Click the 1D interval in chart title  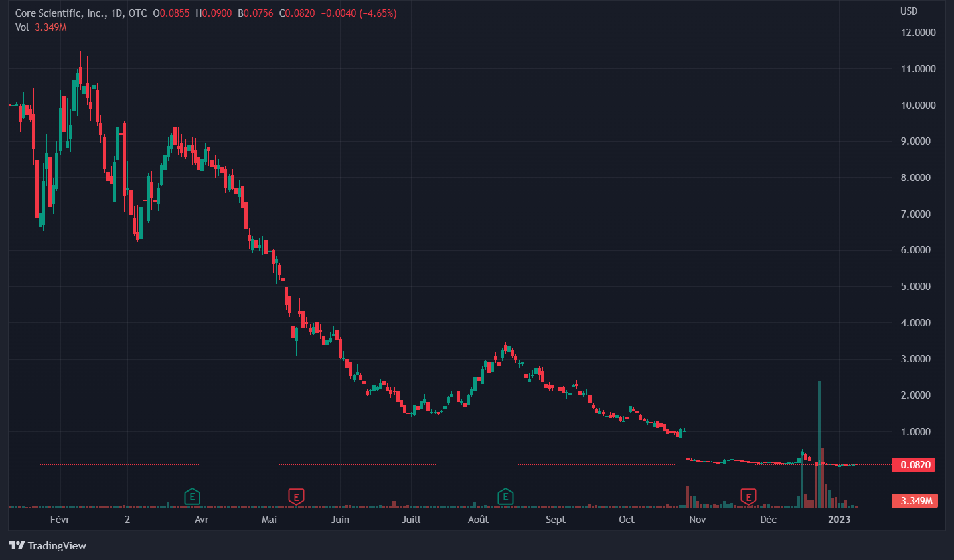coord(117,13)
